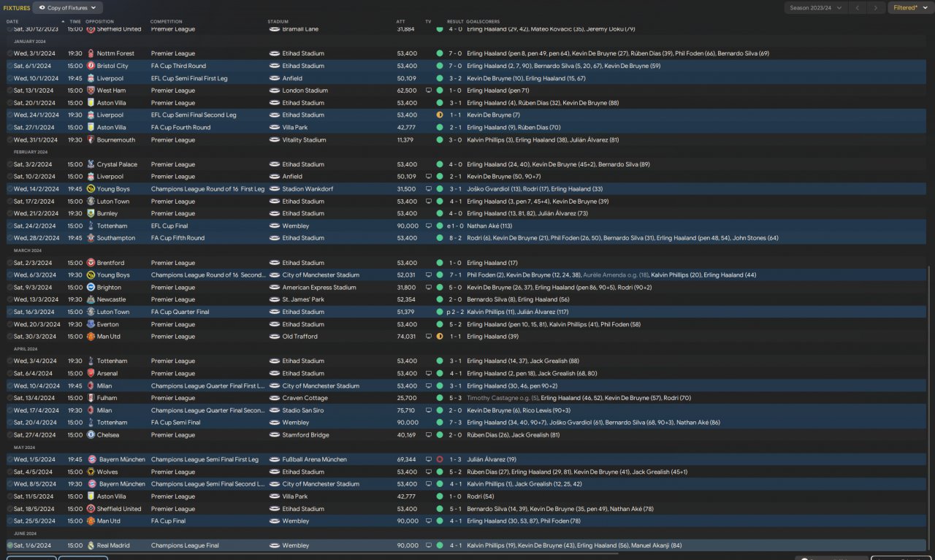The width and height of the screenshot is (935, 560).
Task: Click the TV icon on the Real Madrid row
Action: [x=429, y=545]
